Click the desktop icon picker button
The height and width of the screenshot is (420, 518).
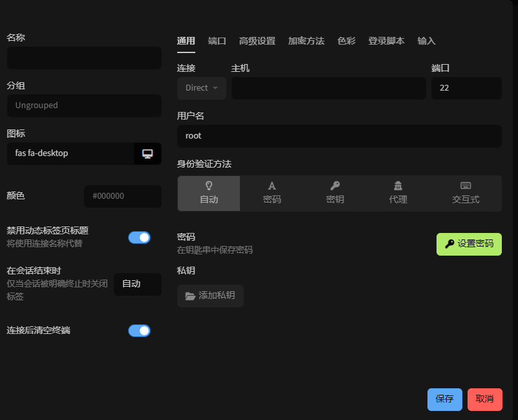(147, 153)
